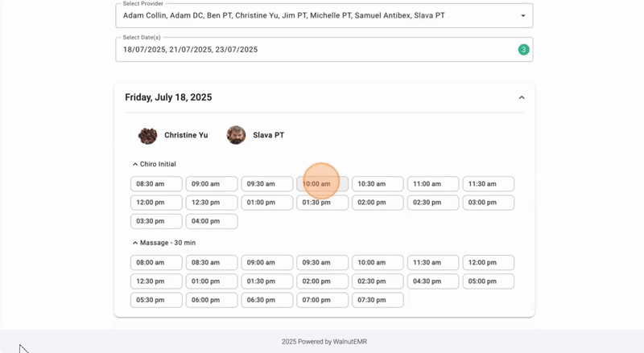Collapse the Massage - 30 min slots
The image size is (644, 353).
pos(135,243)
